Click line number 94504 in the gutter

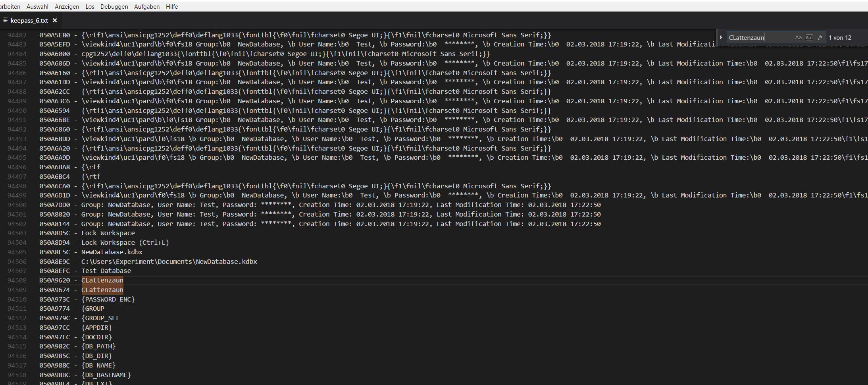click(17, 242)
